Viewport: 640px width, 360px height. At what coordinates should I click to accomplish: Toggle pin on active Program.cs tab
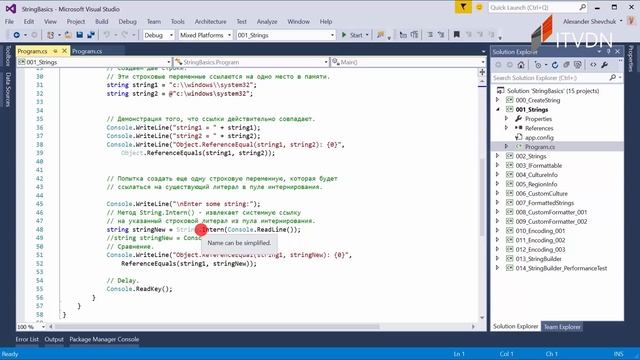(x=56, y=51)
